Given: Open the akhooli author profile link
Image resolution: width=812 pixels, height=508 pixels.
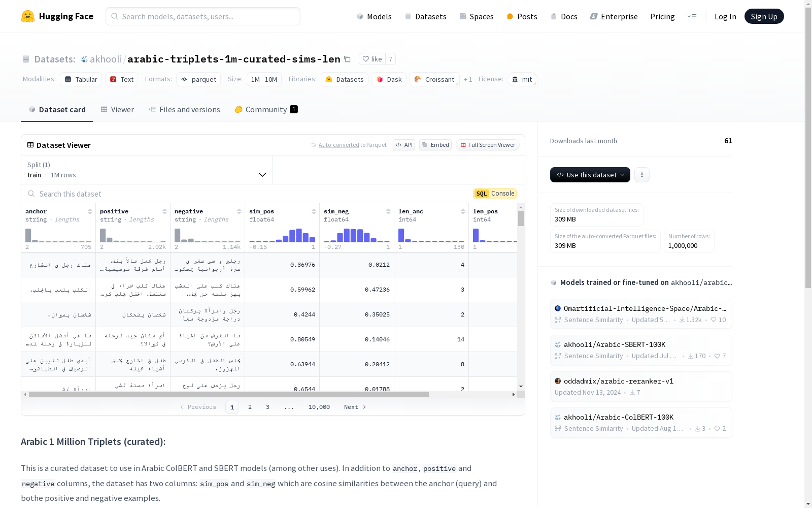Looking at the screenshot, I should (x=106, y=59).
